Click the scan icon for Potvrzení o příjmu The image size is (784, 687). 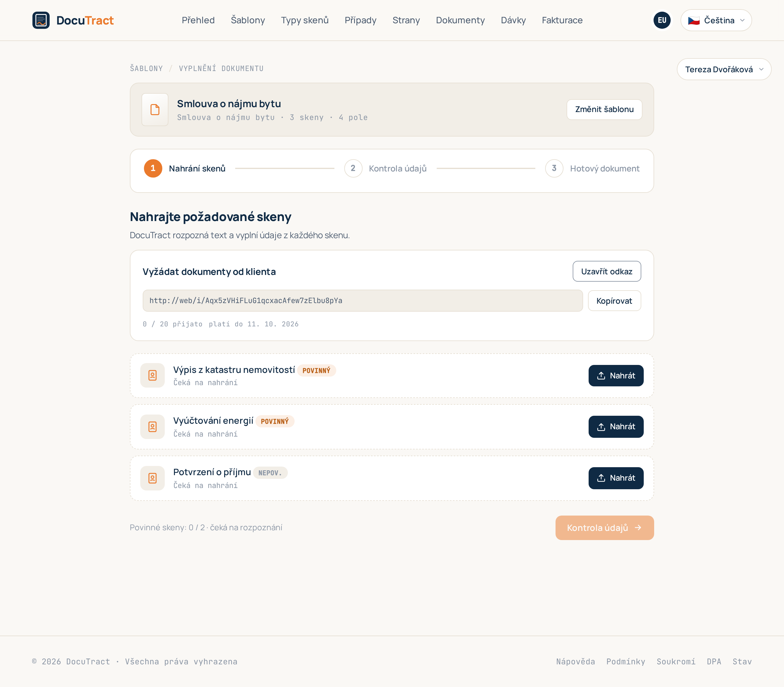click(x=153, y=478)
